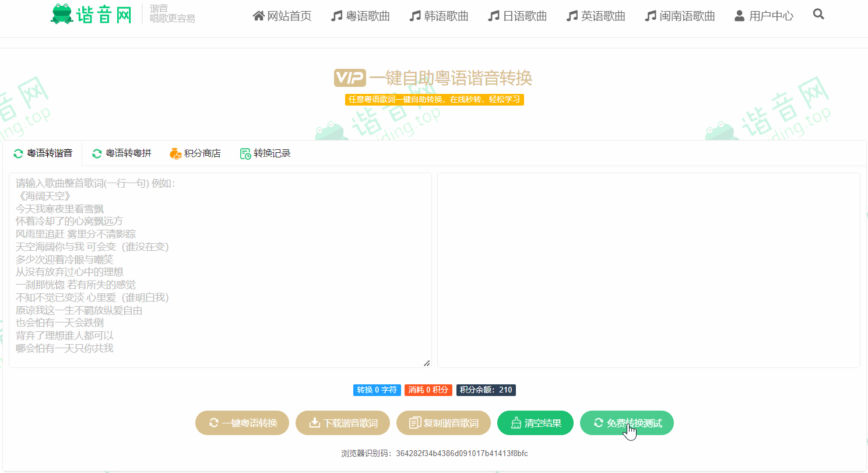Viewport: 868px width, 473px height.
Task: Open the 日语歌曲 navigation item
Action: (517, 16)
